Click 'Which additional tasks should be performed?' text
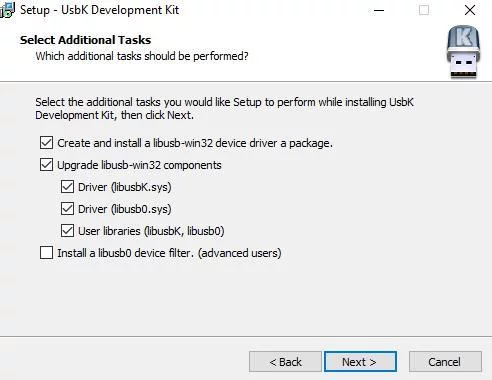The width and height of the screenshot is (492, 380). [142, 56]
